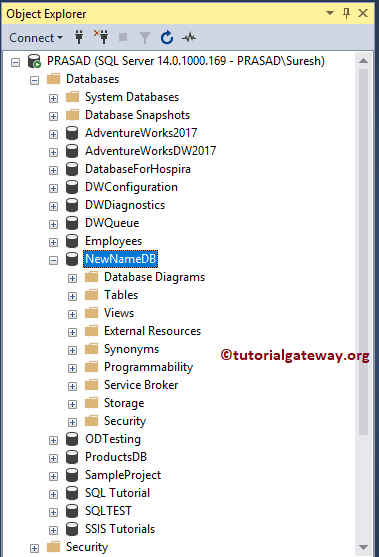The width and height of the screenshot is (379, 557).
Task: Select the Database Diagrams folder label
Action: (x=155, y=277)
